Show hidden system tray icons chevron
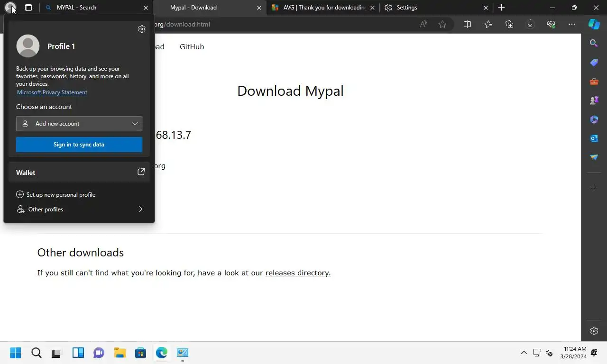 point(524,353)
